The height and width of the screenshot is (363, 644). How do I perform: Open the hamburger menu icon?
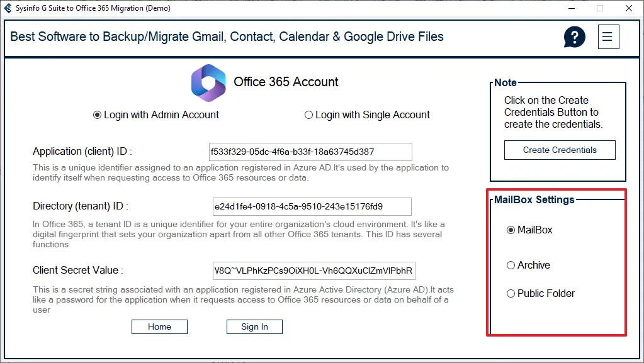[608, 37]
